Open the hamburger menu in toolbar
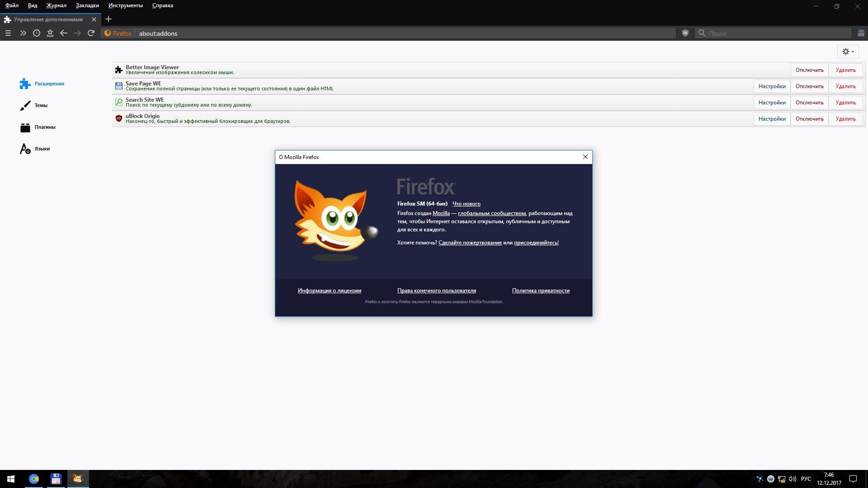The image size is (868, 488). [x=8, y=33]
